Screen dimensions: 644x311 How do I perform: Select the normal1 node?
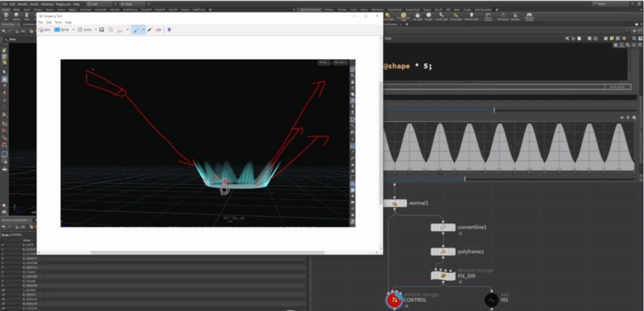point(395,203)
